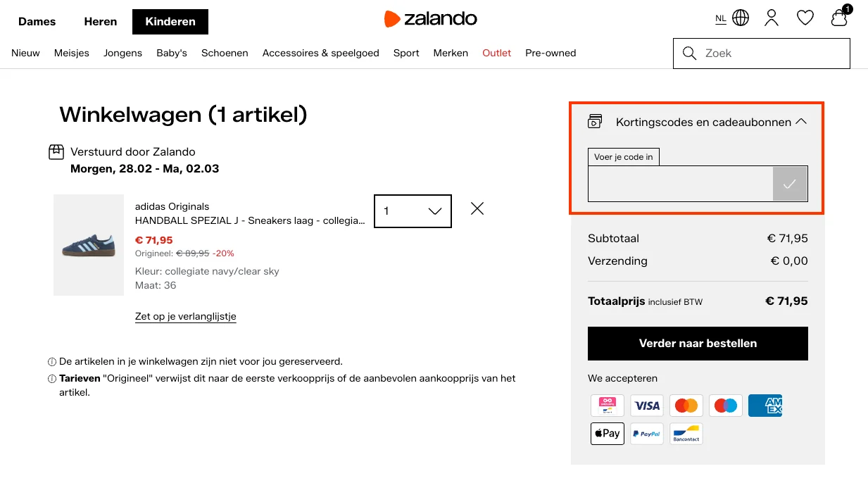The image size is (868, 483).
Task: Click the magnifying glass search icon
Action: click(x=688, y=53)
